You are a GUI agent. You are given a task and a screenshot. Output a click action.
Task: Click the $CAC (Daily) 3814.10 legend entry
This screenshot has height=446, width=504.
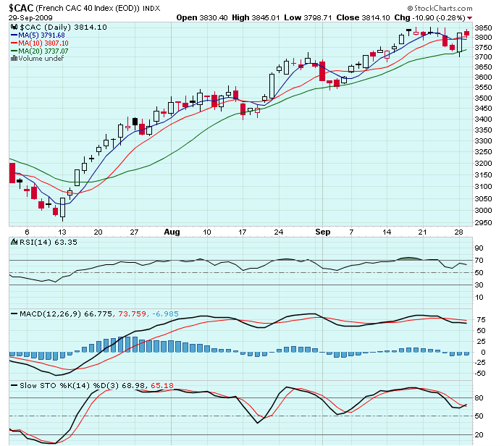(63, 28)
